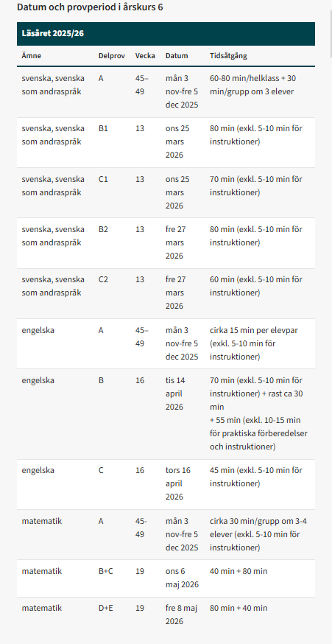Click the page scrollbar thumb on the right edge
This screenshot has height=644, width=332.
(x=331, y=29)
